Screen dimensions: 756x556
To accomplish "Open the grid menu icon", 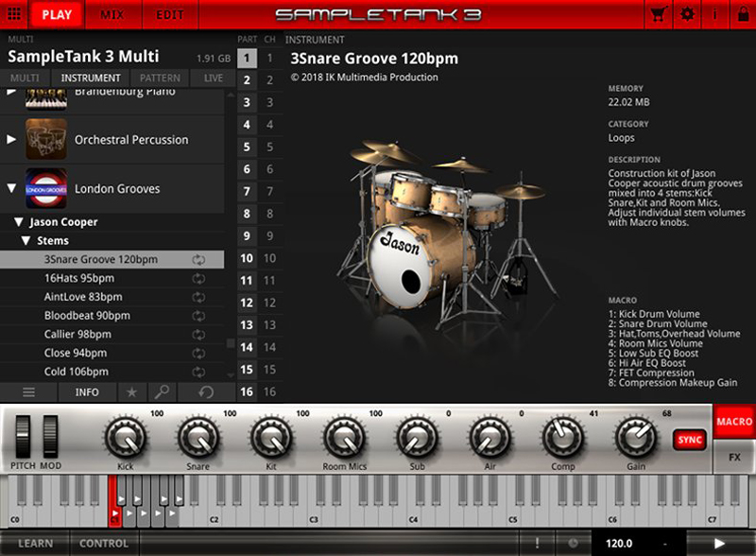I will [14, 14].
